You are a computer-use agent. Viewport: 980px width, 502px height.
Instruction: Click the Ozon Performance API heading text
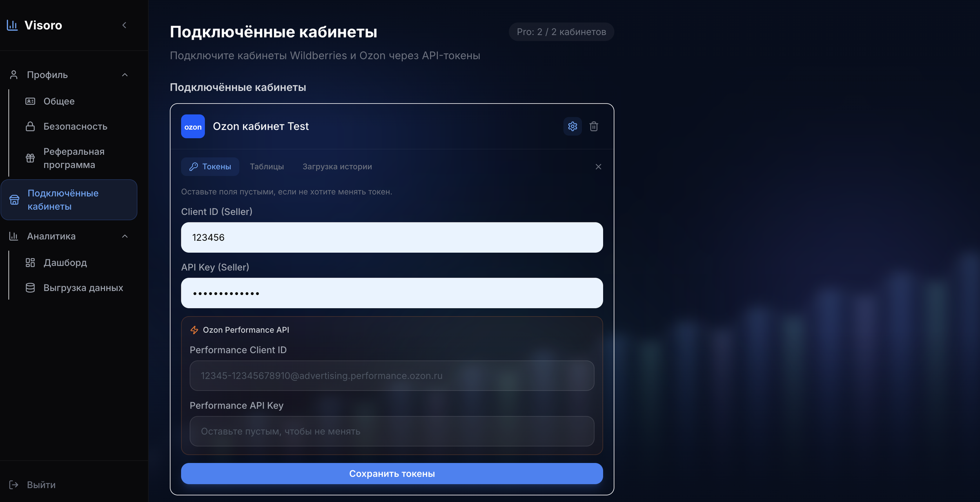click(246, 330)
